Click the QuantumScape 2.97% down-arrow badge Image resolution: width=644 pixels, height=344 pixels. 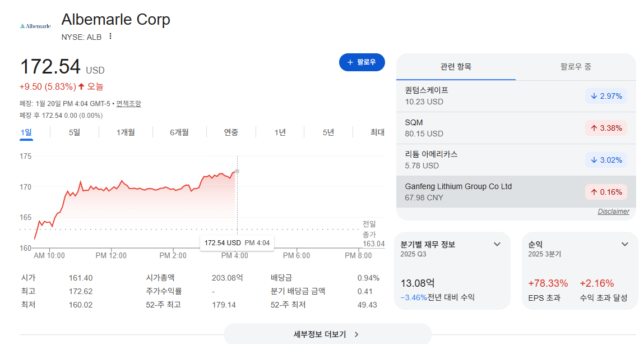click(x=606, y=96)
